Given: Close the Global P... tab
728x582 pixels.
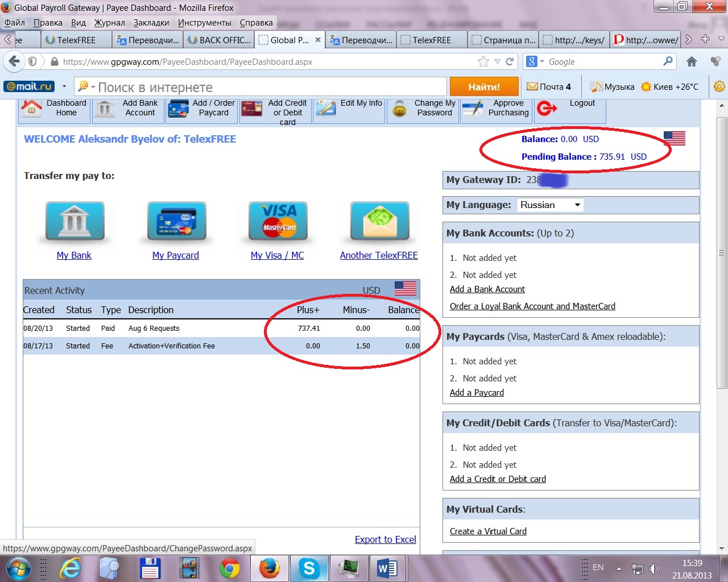Looking at the screenshot, I should tap(318, 40).
